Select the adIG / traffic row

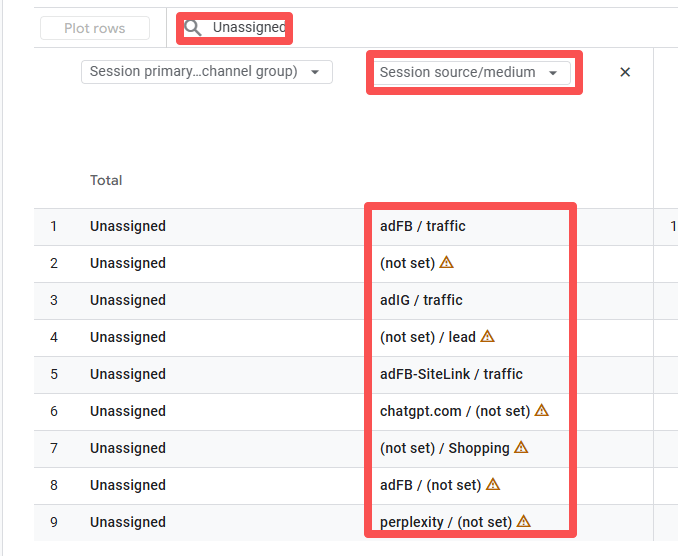[421, 300]
